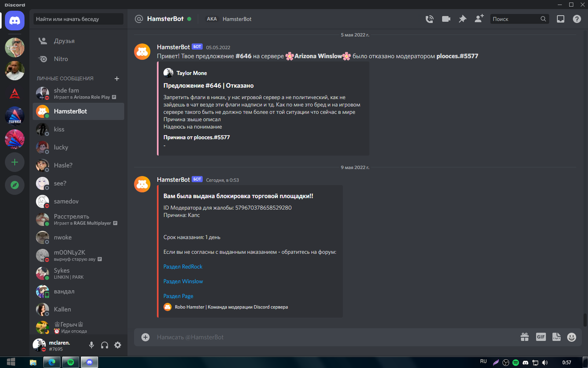This screenshot has height=368, width=588.
Task: Open the sticker picker
Action: [x=556, y=337]
